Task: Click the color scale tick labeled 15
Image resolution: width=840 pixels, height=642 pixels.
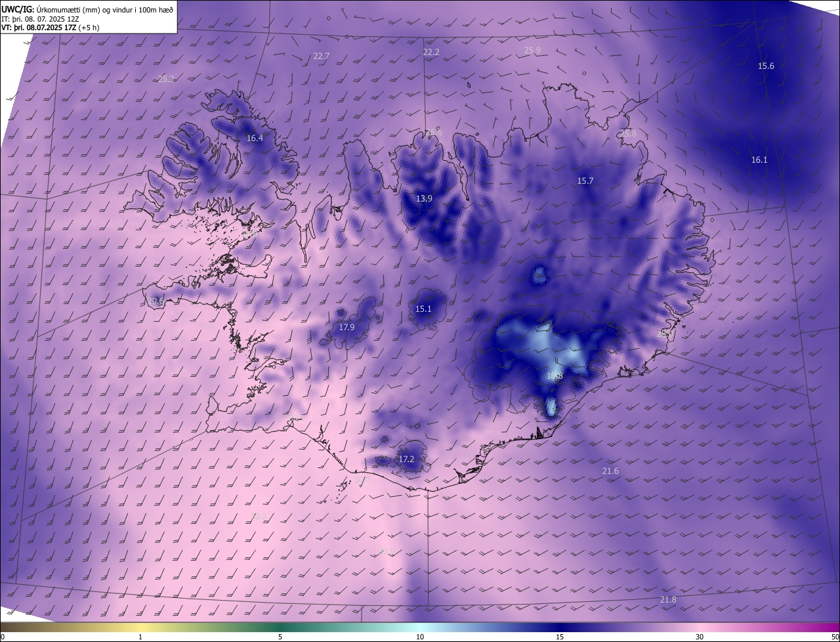Action: point(560,637)
